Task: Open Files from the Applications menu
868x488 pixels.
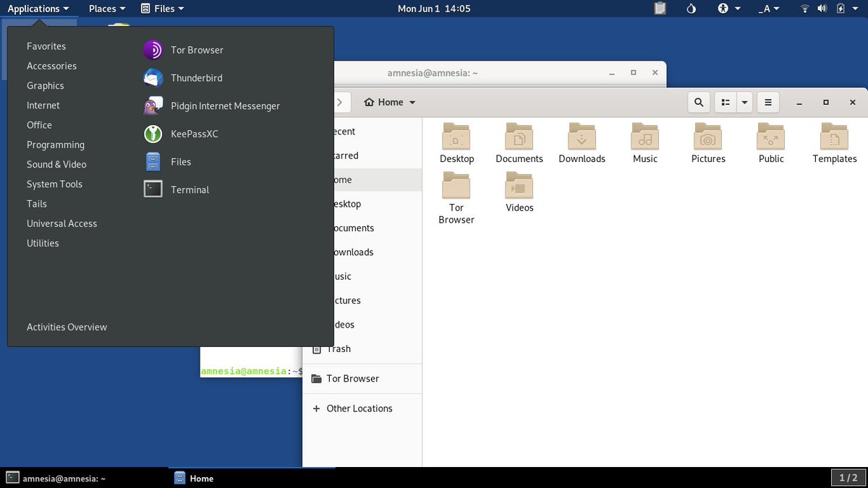Action: (180, 161)
